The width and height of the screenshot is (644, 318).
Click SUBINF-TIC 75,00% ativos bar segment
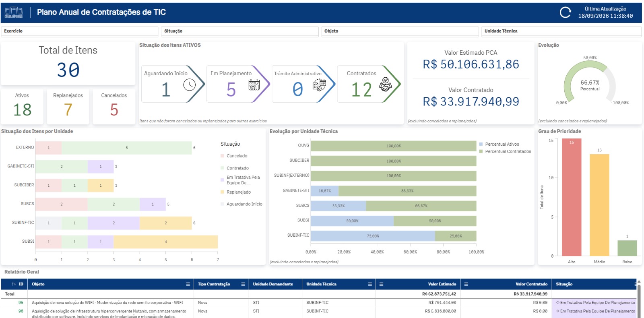coord(373,236)
